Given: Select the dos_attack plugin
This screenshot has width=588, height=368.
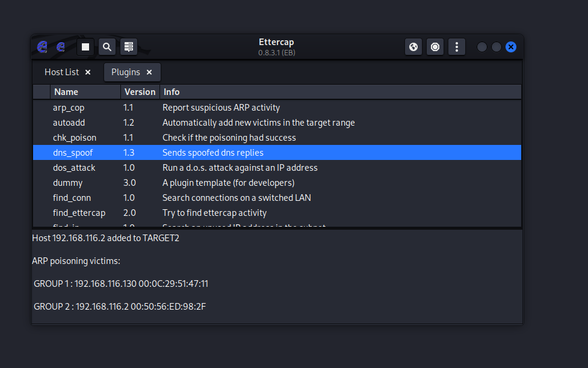Looking at the screenshot, I should pos(74,168).
